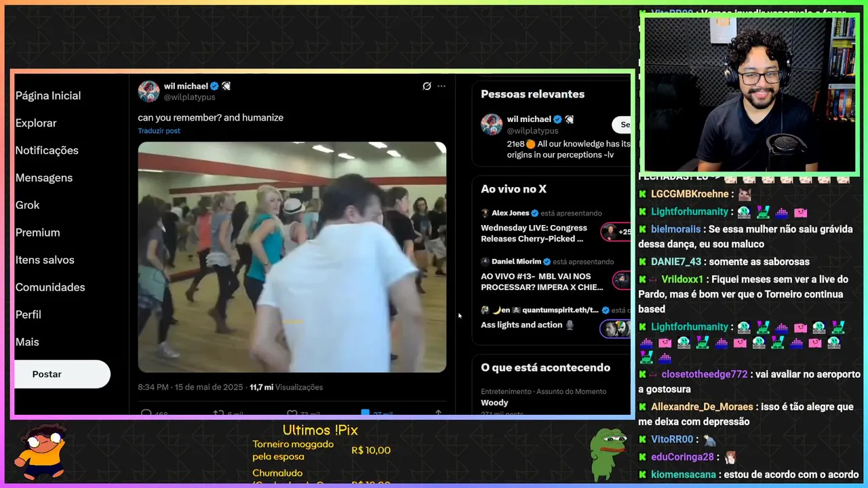Click the +25 listeners badge on Alex Jones live
This screenshot has height=488, width=868.
point(616,232)
